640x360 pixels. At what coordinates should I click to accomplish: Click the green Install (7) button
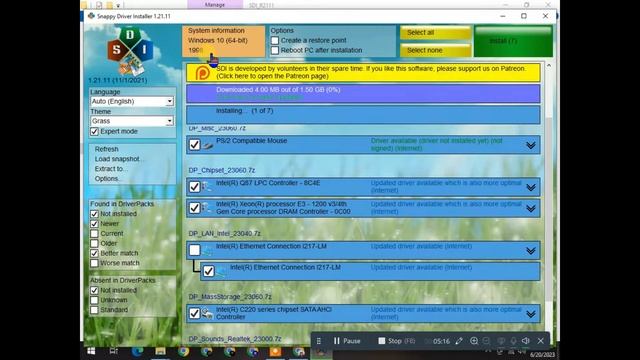tap(513, 41)
